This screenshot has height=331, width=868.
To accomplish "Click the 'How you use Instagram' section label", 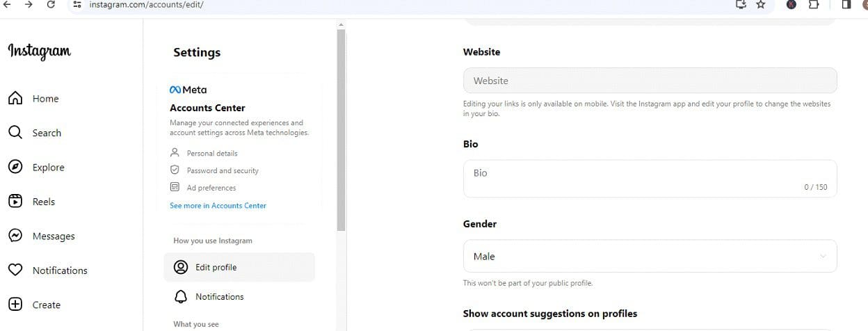I will tap(213, 241).
